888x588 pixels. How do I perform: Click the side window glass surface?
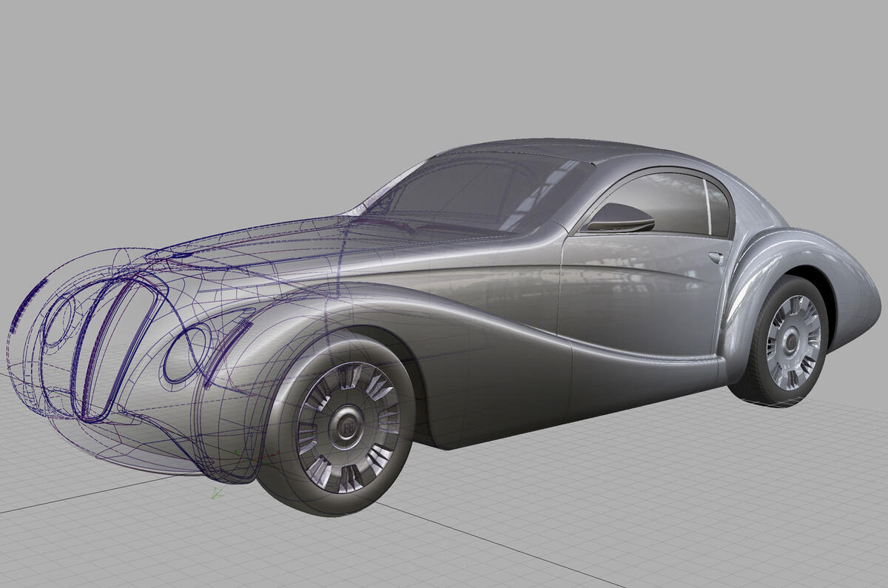[x=681, y=200]
